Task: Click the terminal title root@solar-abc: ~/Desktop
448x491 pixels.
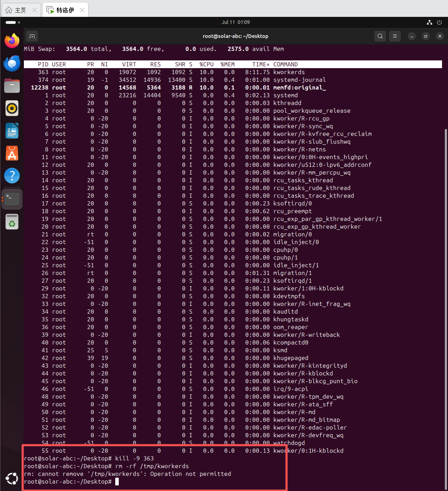Action: coord(235,36)
